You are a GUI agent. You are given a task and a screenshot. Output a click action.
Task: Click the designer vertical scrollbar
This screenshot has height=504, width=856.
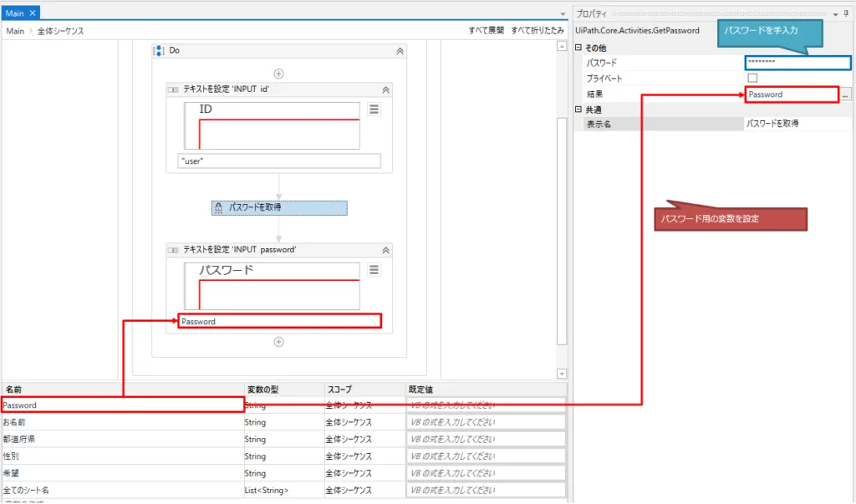coord(562,209)
